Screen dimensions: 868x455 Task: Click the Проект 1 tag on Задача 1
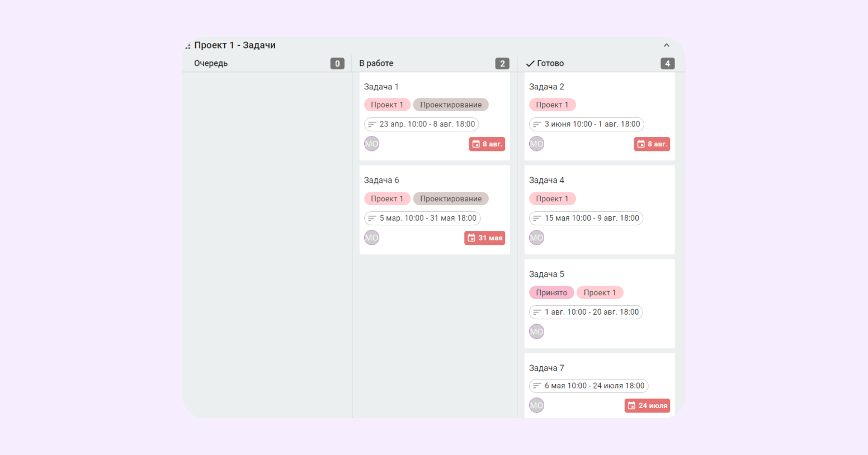click(x=387, y=105)
